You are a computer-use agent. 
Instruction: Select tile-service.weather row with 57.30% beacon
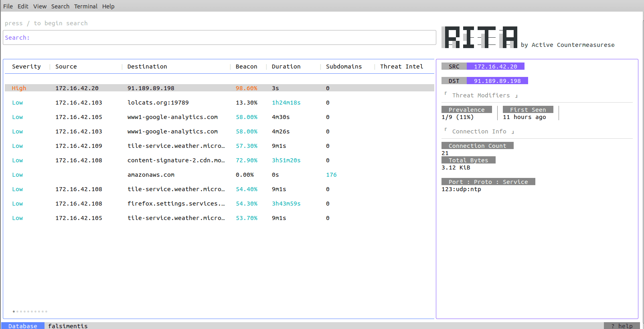point(219,146)
